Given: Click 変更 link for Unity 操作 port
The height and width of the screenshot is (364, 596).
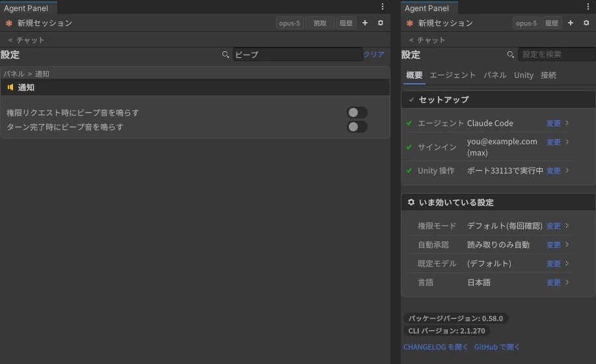Looking at the screenshot, I should [554, 171].
